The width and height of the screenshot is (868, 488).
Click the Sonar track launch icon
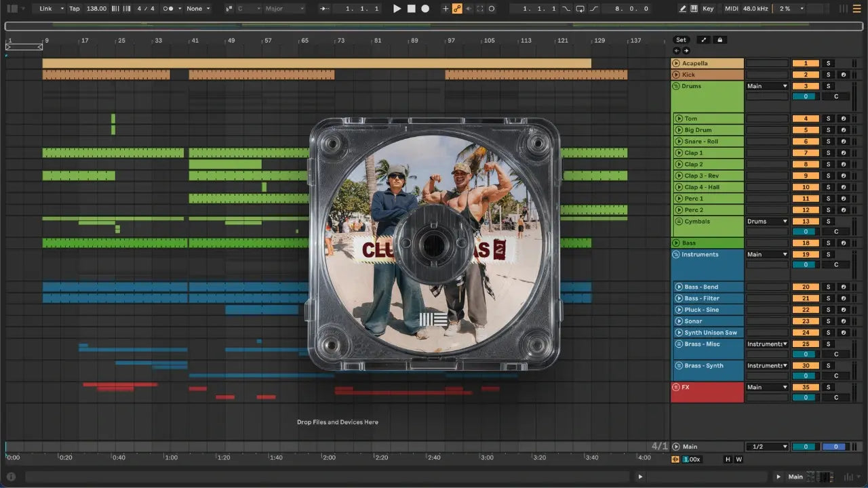point(679,321)
